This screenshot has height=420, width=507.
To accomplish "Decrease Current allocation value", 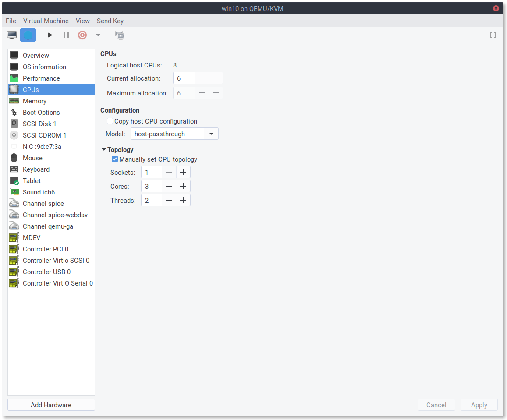I will coord(202,78).
